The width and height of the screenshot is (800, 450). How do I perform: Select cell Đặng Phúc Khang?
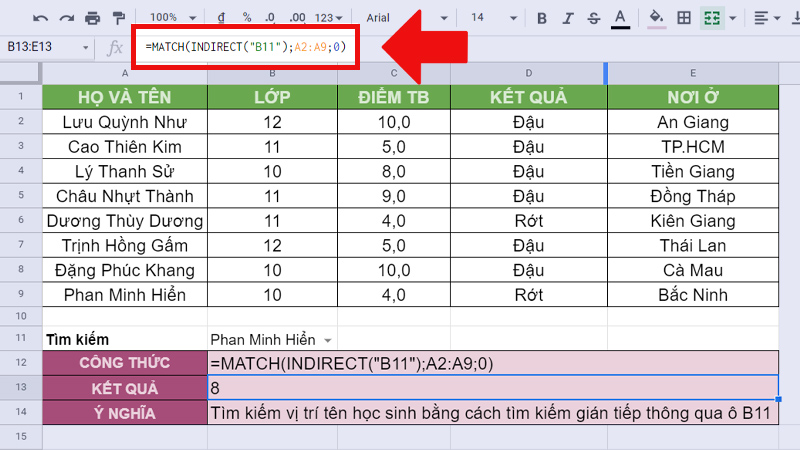(124, 270)
